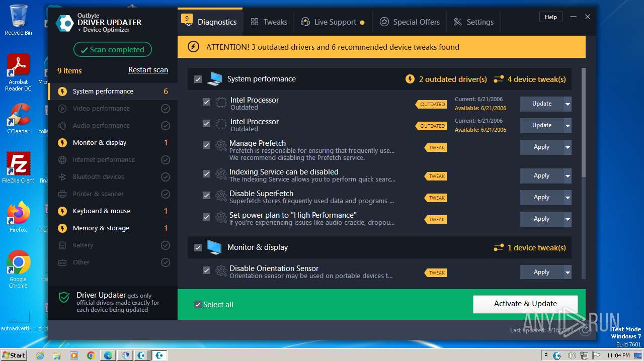Click the lightning icon beside Keyboard & mouse
644x362 pixels.
tap(62, 211)
